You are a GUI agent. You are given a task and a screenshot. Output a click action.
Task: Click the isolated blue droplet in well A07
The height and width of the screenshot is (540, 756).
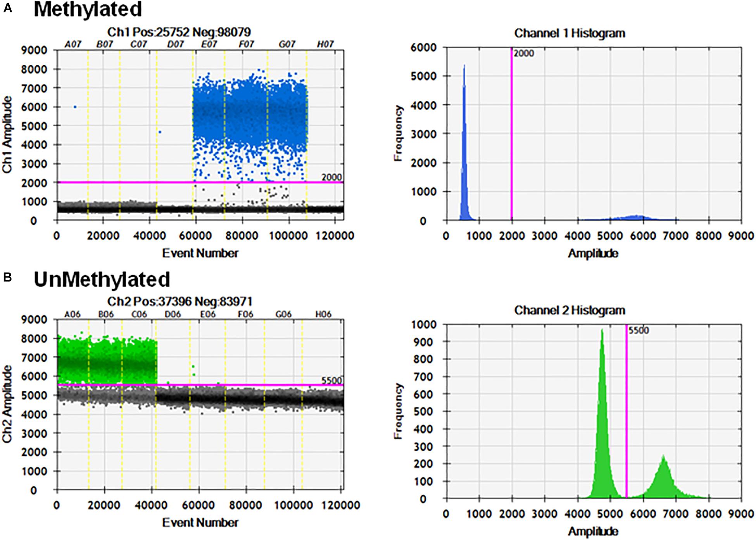tap(75, 107)
